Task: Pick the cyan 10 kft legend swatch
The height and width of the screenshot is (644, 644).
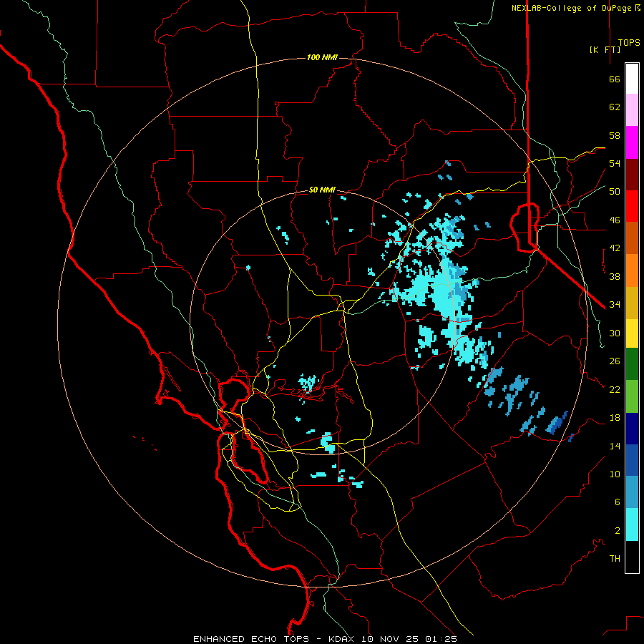Action: point(632,524)
